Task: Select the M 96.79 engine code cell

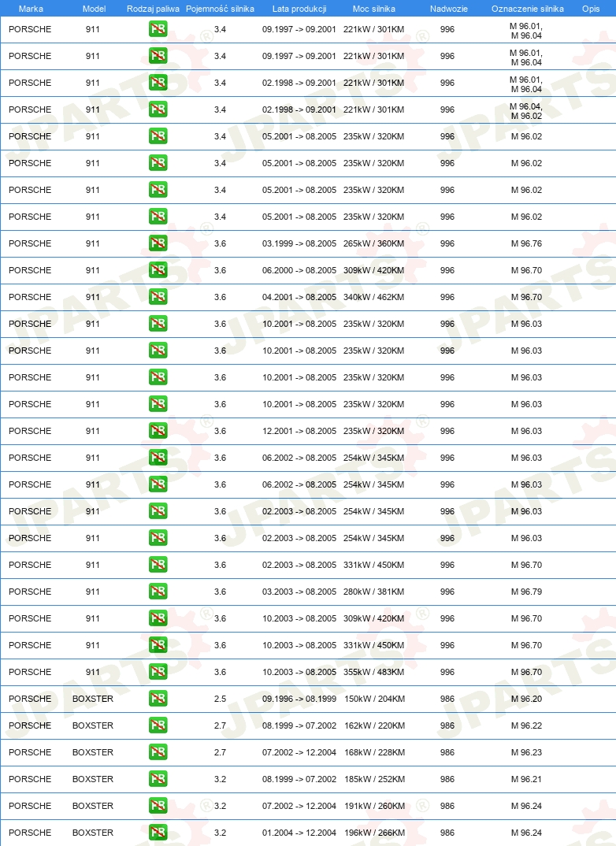Action: [x=526, y=592]
